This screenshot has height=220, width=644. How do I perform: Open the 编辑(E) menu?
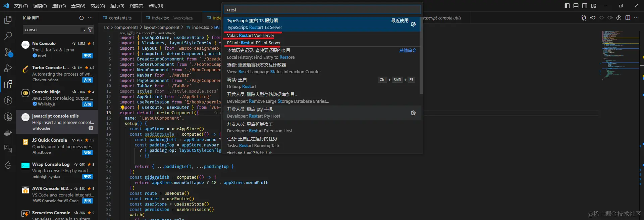click(x=40, y=6)
